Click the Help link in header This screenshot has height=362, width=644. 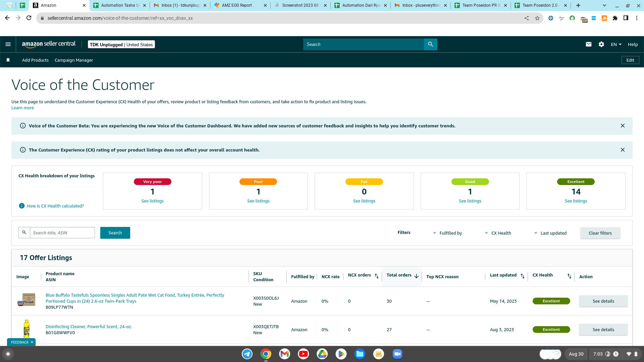633,44
